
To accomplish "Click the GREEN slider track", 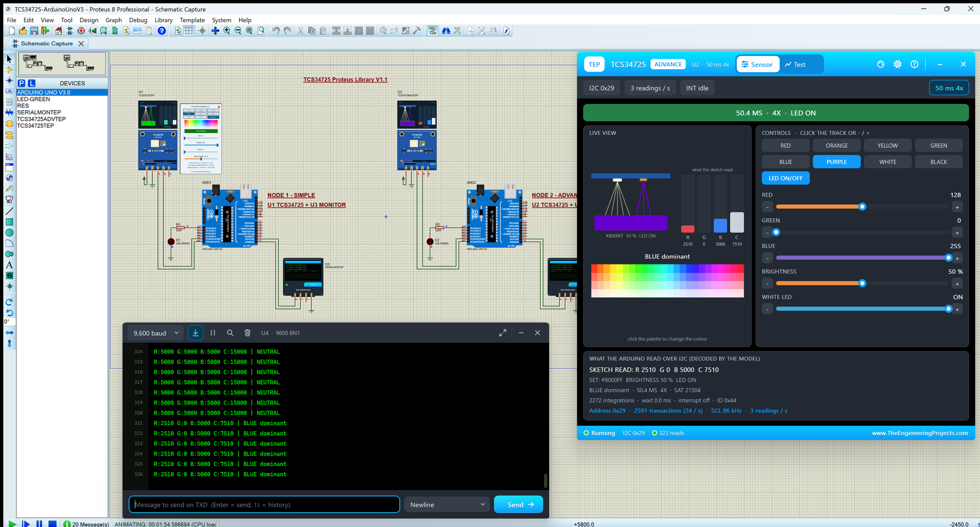I will 862,232.
